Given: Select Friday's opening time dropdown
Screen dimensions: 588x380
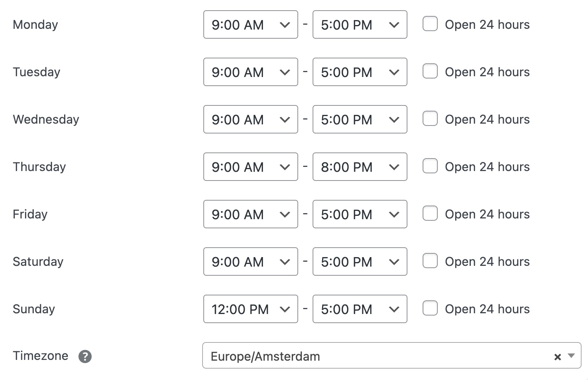Looking at the screenshot, I should pyautogui.click(x=250, y=214).
